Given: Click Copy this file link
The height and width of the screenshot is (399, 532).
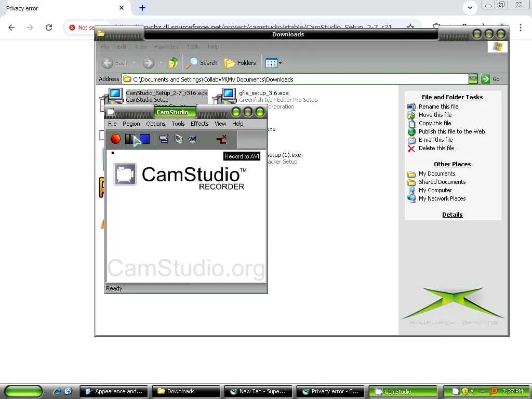Looking at the screenshot, I should [435, 123].
